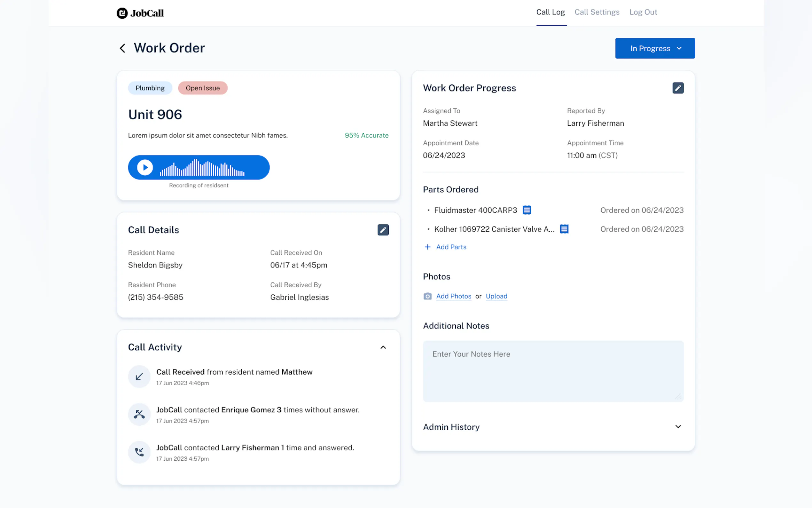Collapse the Call Activity section
812x508 pixels.
pyautogui.click(x=383, y=347)
